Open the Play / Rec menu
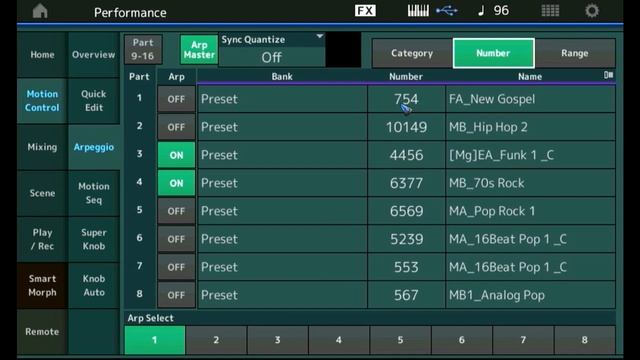Viewport: 640px width, 360px height. 42,239
